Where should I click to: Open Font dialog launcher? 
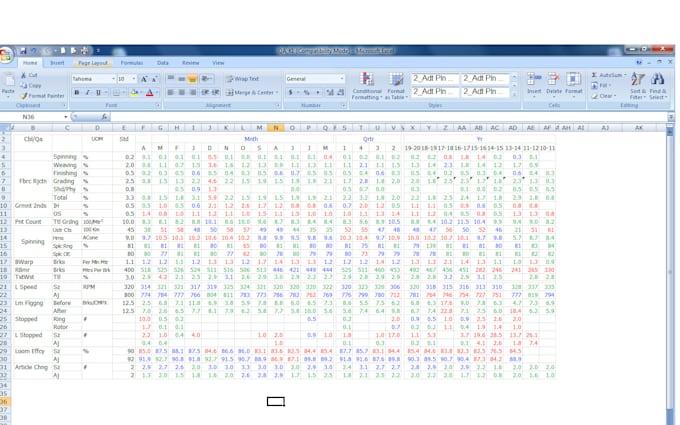[x=157, y=105]
